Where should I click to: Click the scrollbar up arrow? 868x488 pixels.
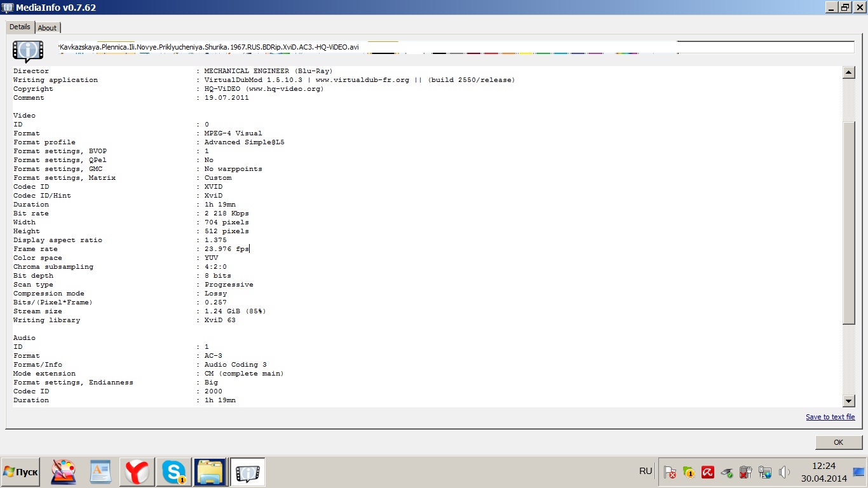[849, 72]
